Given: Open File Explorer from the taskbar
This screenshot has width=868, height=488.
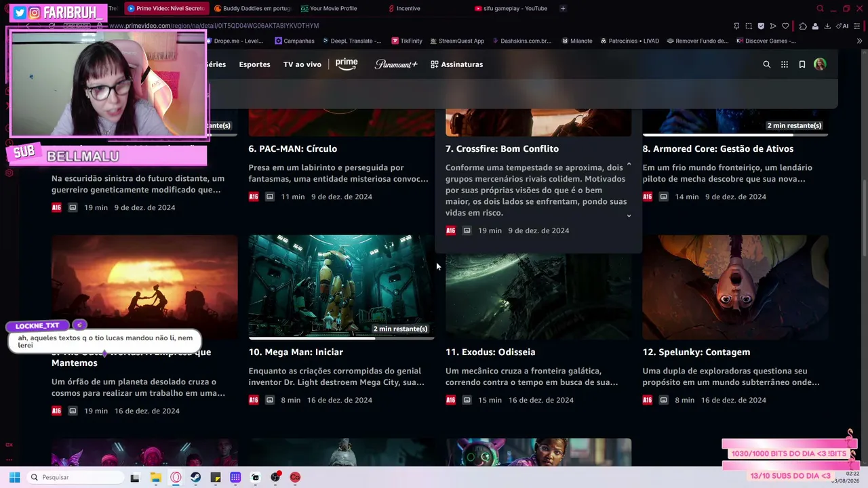Looking at the screenshot, I should pos(155,477).
